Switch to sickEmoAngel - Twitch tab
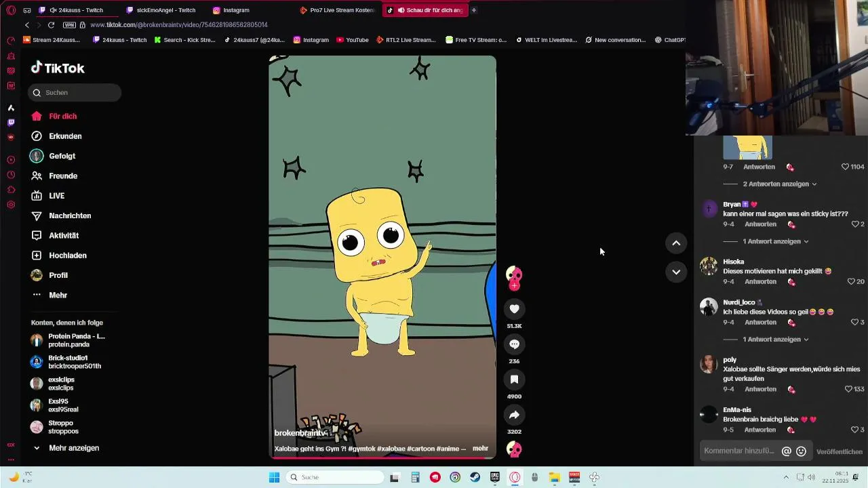Image resolution: width=868 pixels, height=488 pixels. click(161, 10)
